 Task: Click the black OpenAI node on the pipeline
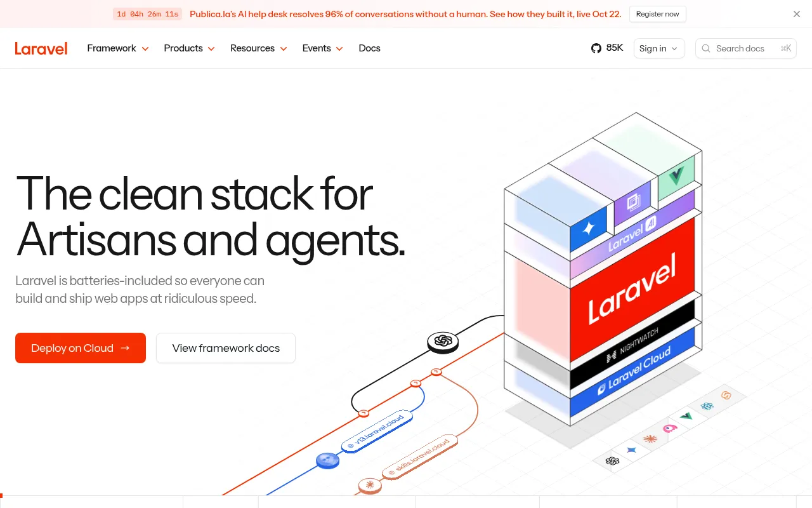pyautogui.click(x=443, y=342)
